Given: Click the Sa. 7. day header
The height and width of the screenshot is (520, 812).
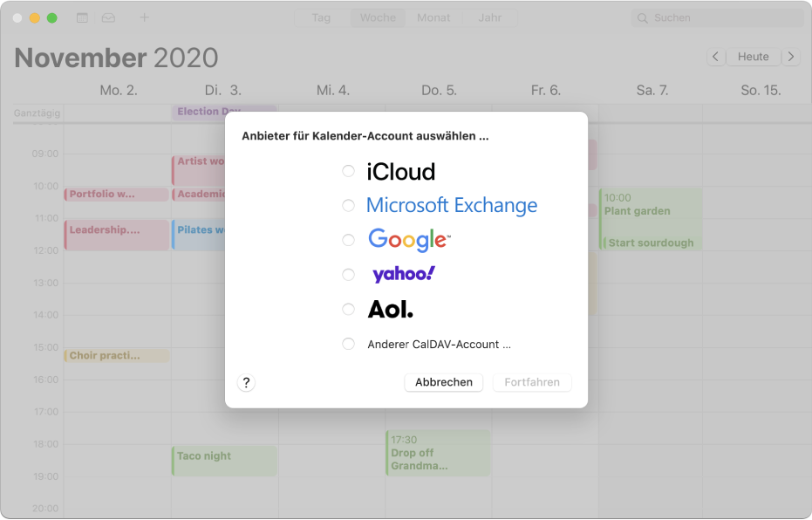Looking at the screenshot, I should point(652,90).
